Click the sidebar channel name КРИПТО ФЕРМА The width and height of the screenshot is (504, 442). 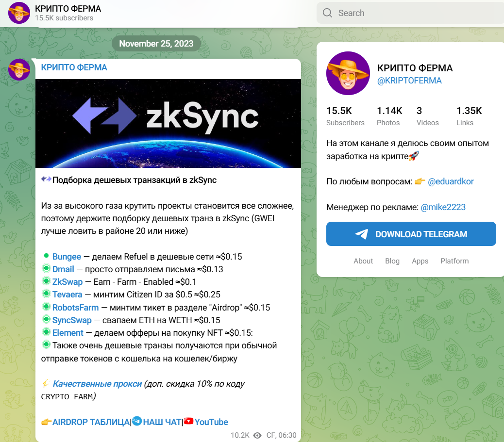415,68
